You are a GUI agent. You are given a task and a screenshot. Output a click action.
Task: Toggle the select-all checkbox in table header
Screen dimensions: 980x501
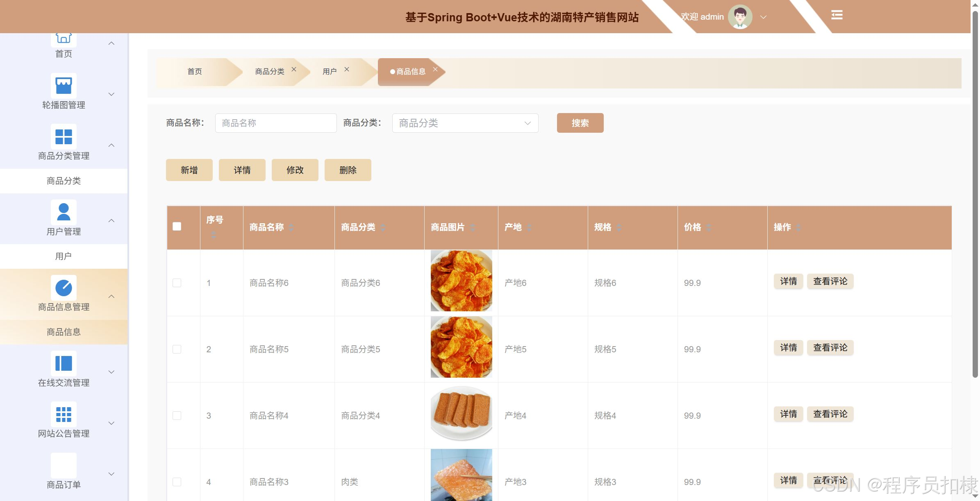pyautogui.click(x=177, y=227)
